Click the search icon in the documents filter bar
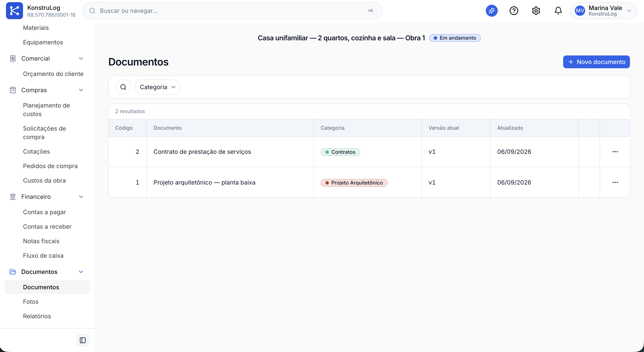644x352 pixels. pyautogui.click(x=123, y=87)
